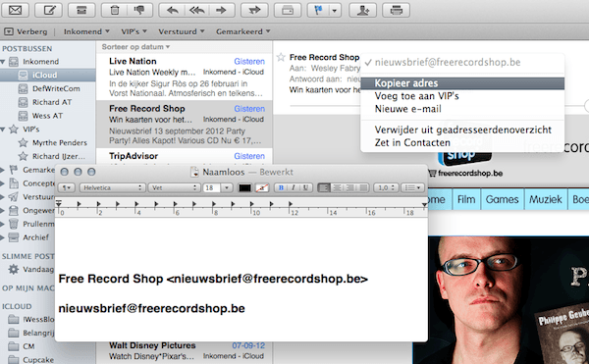Screen dimensions: 589x364
Task: Open the Walt Disney Pictures message
Action: [x=185, y=351]
